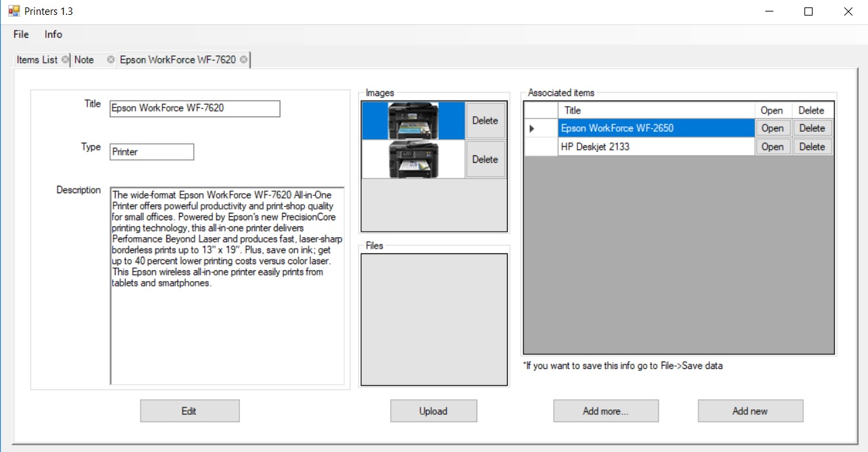Delete associated item HP Deskjet 2133

click(x=812, y=147)
